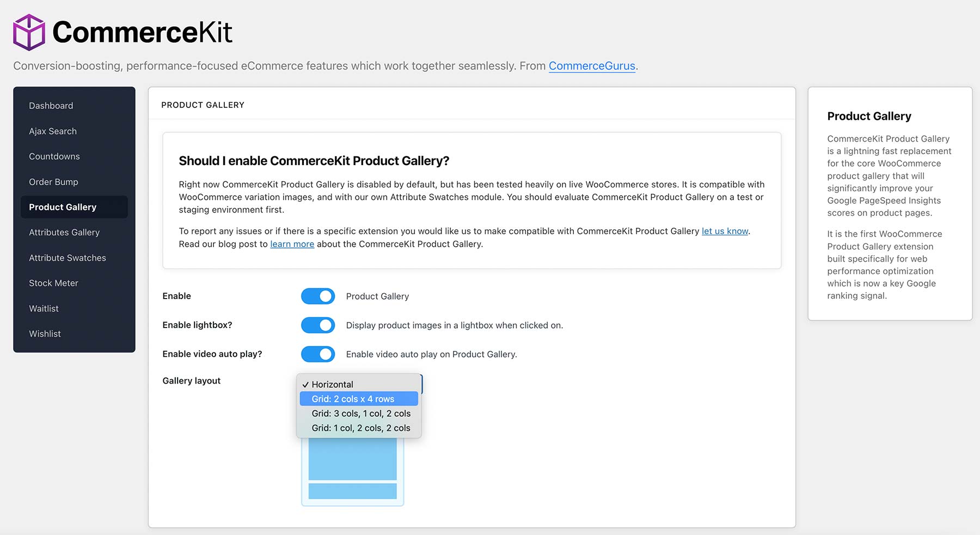Open the CommerceGurus link
The width and height of the screenshot is (980, 535).
point(592,66)
